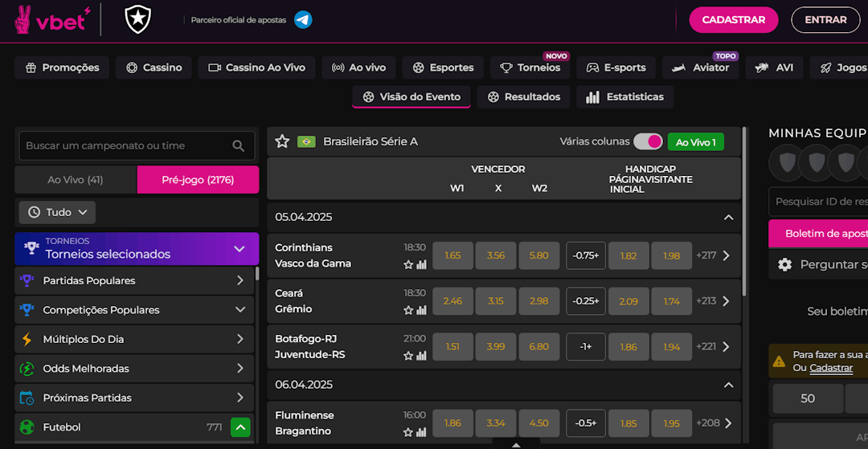The width and height of the screenshot is (868, 449).
Task: Click the Partidas Populares trophy icon
Action: click(26, 281)
